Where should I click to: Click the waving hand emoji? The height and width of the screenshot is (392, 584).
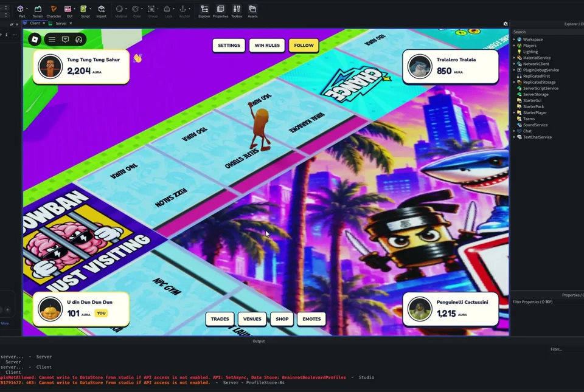138,58
